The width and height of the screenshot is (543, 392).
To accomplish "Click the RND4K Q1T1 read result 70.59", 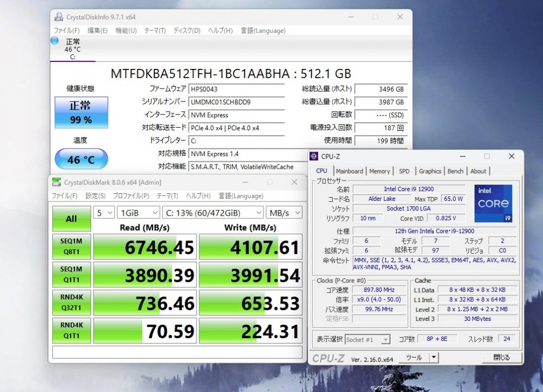I will [145, 331].
